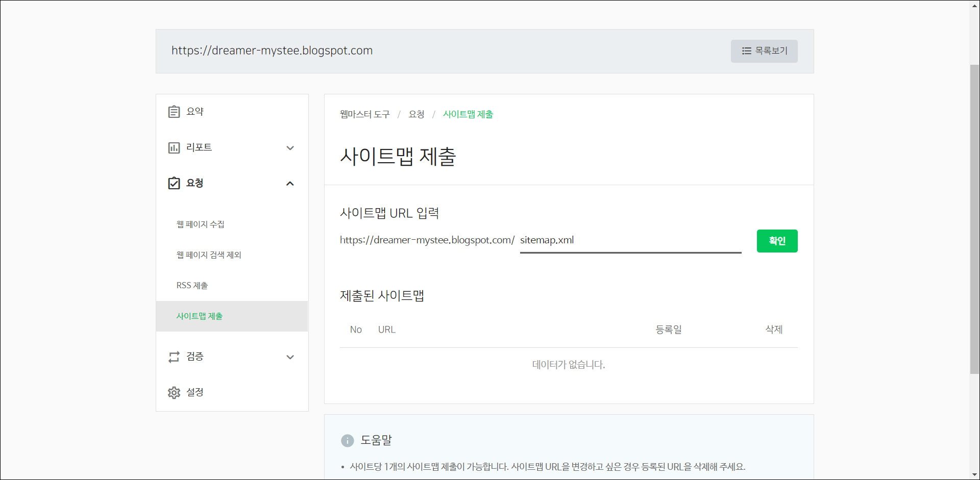The height and width of the screenshot is (480, 980).
Task: Click the No column header
Action: (356, 330)
